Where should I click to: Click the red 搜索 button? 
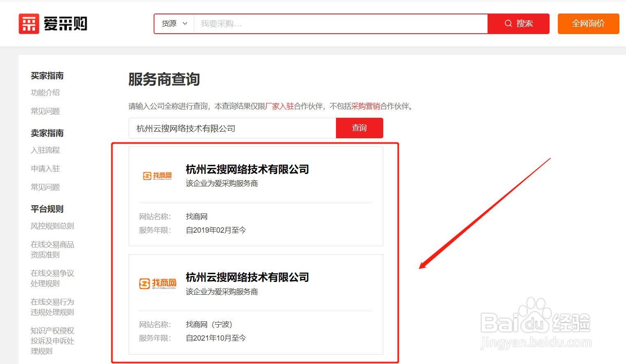point(518,24)
